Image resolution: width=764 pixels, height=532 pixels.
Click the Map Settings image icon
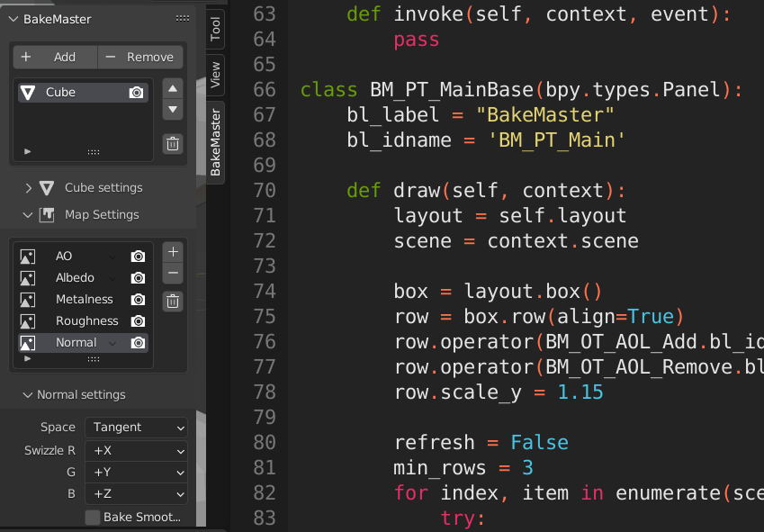tap(47, 214)
